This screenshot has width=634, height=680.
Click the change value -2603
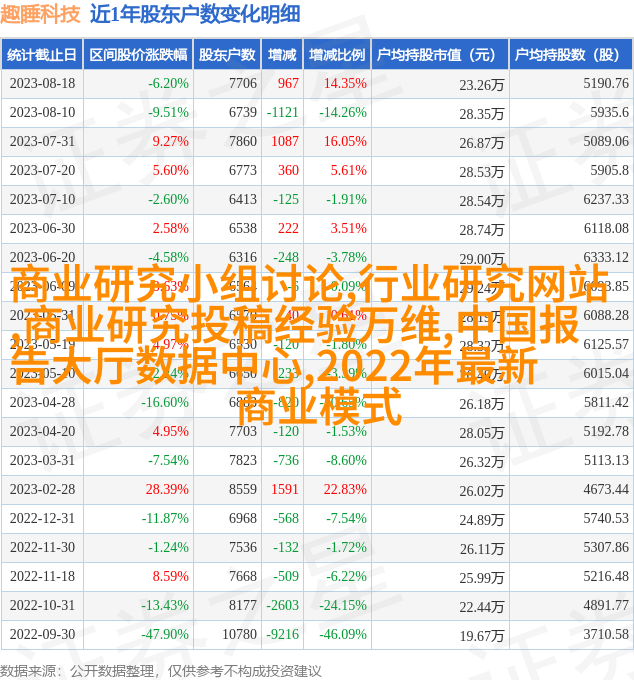point(283,606)
